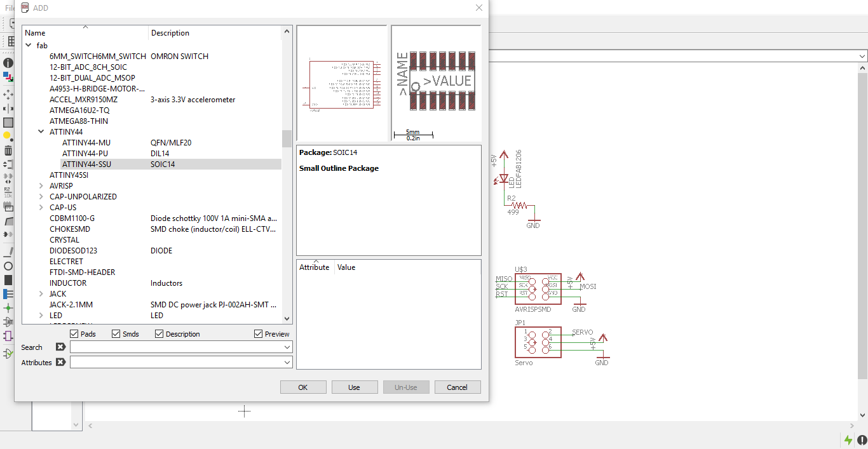Select CDBM1100-G item
868x449 pixels.
point(72,218)
